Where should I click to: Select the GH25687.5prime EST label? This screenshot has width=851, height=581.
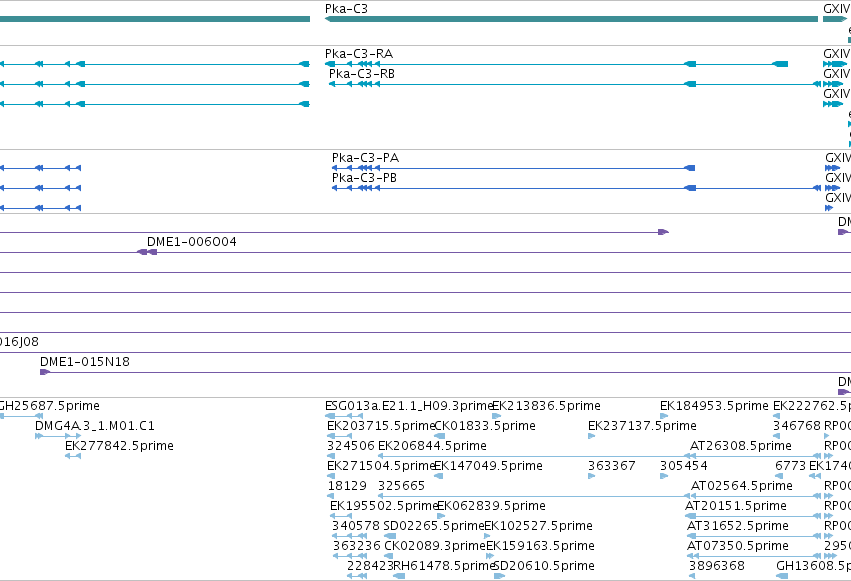[50, 406]
